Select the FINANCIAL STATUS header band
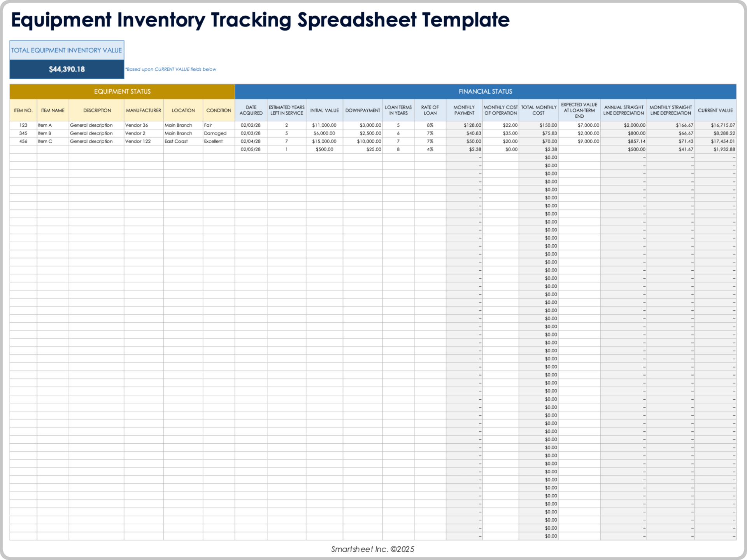The width and height of the screenshot is (747, 560). (x=485, y=91)
